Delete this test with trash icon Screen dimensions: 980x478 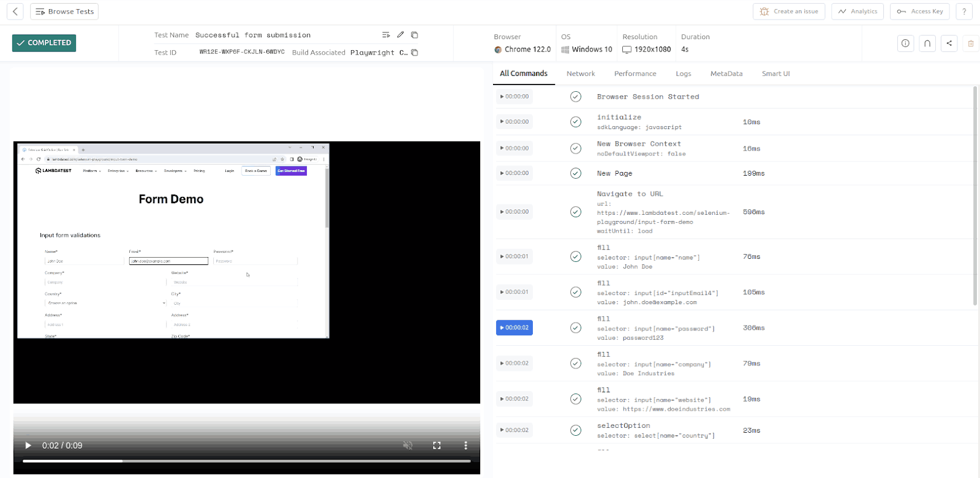(971, 43)
